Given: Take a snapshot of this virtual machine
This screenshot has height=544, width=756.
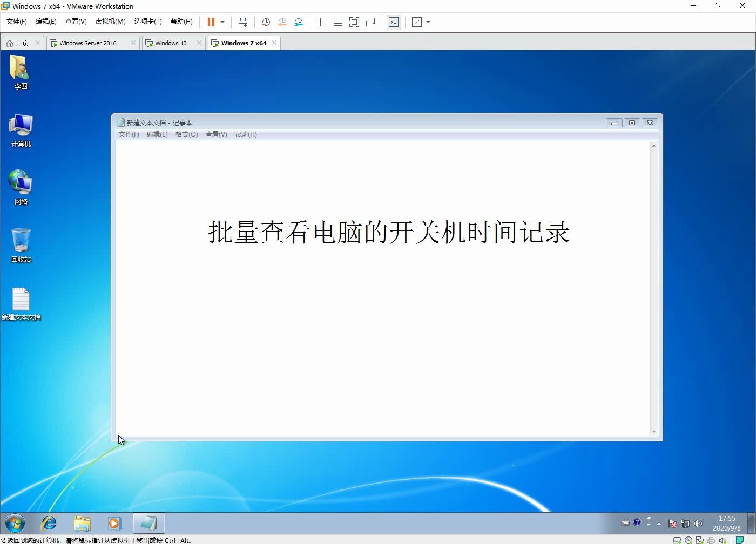Looking at the screenshot, I should tap(265, 22).
